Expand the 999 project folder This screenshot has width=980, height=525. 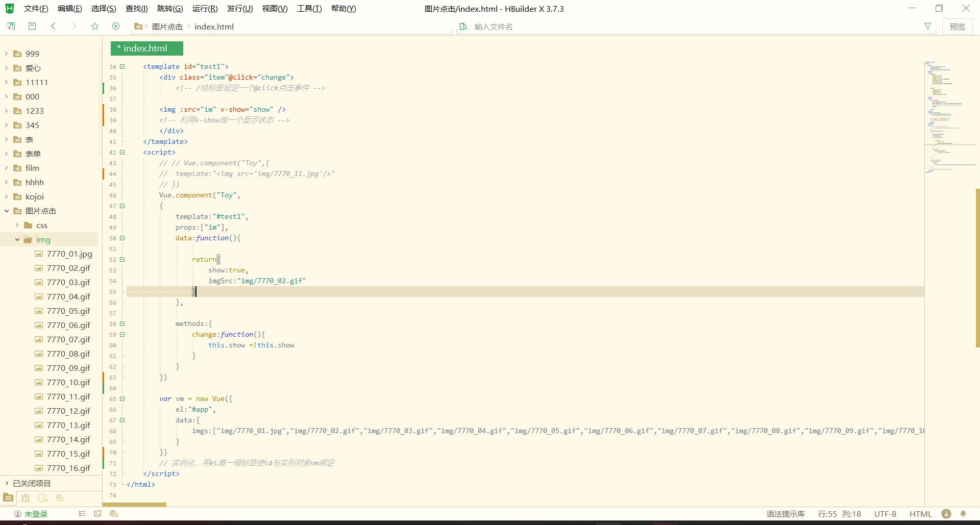[x=7, y=54]
